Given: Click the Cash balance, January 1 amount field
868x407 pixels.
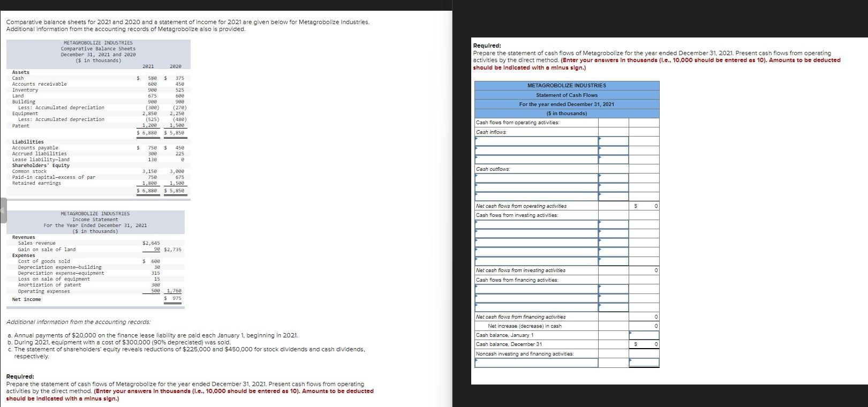Looking at the screenshot, I should point(644,335).
